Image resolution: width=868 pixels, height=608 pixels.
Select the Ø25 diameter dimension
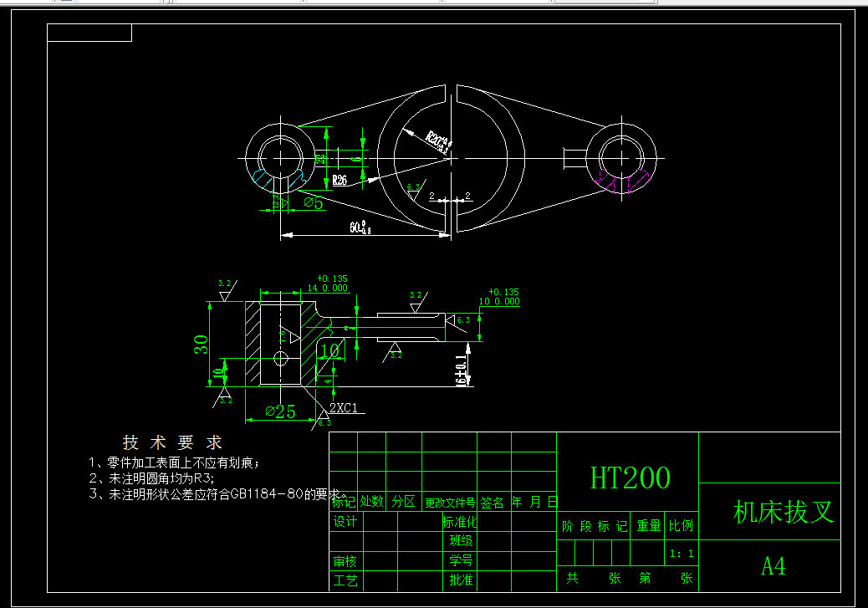point(278,410)
